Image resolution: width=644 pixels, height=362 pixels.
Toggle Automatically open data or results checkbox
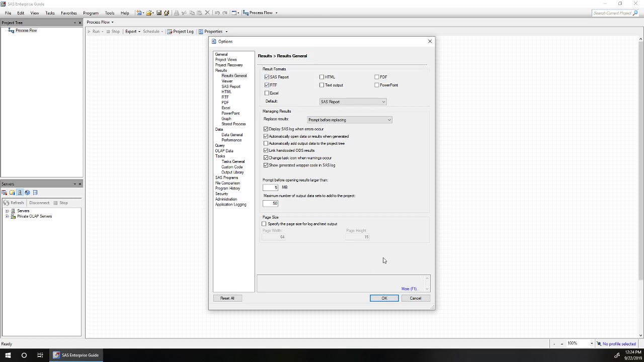pos(266,136)
